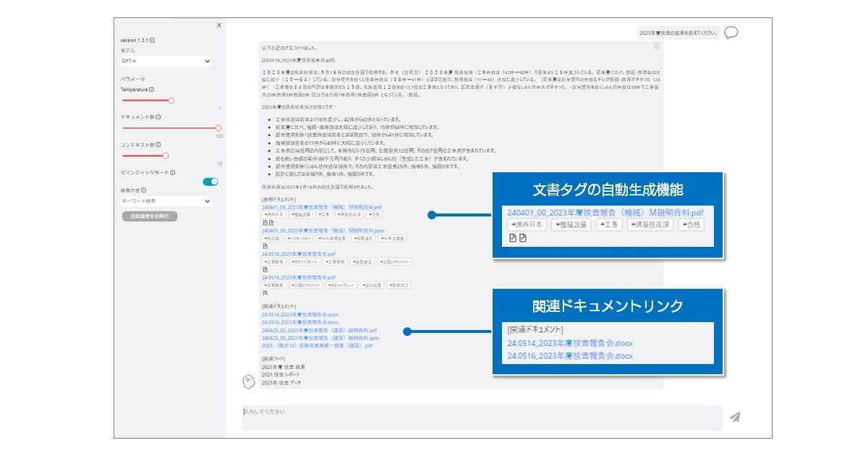This screenshot has height=456, width=868.
Task: Close the sidebar with the X icon
Action: point(219,25)
